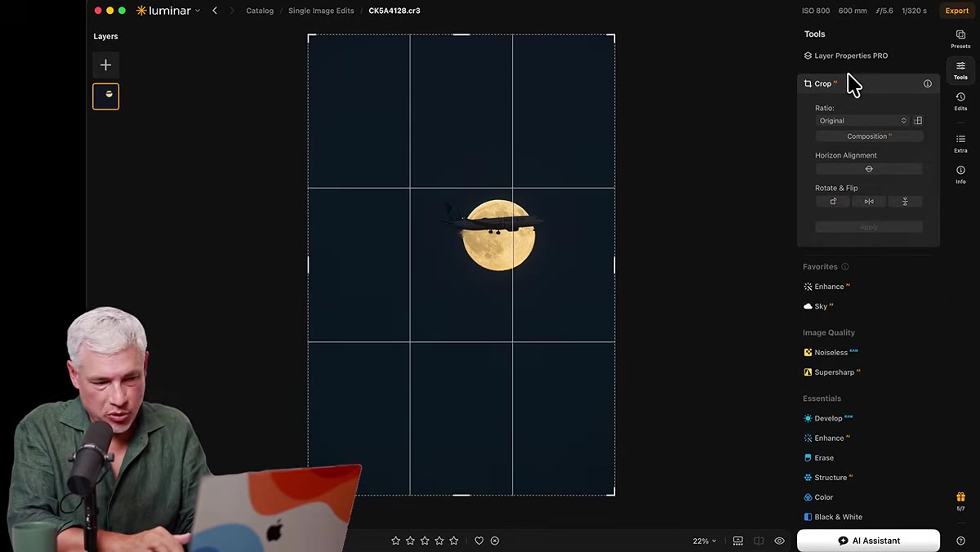Mark the image as rejected
The image size is (980, 552).
click(495, 541)
